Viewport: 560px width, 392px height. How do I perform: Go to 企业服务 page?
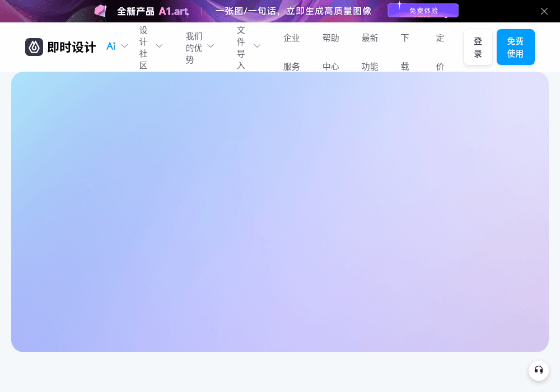pyautogui.click(x=291, y=52)
